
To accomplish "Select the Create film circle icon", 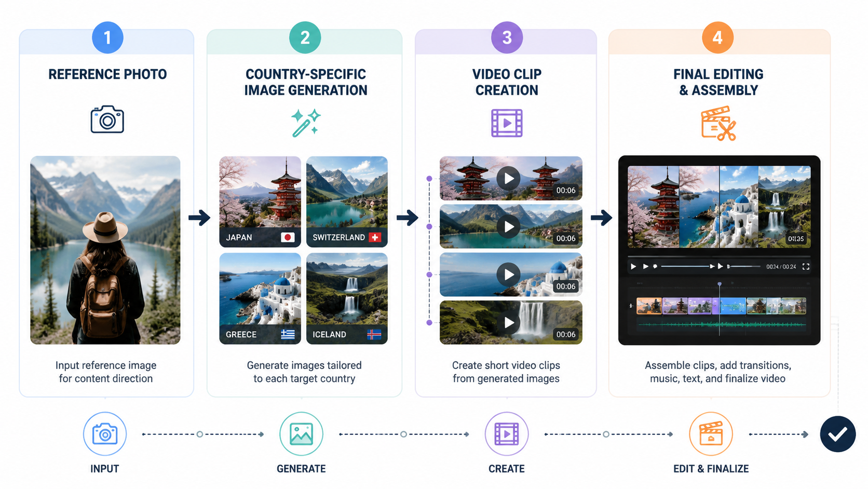I will [x=507, y=434].
